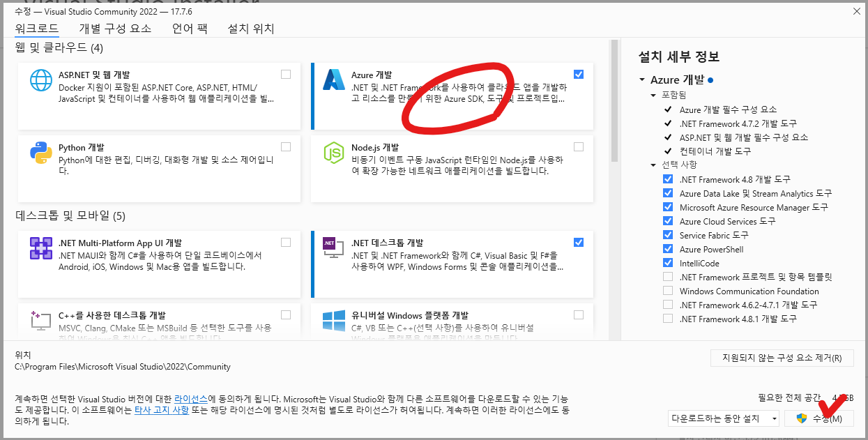Open the 타사 고지 사항 link
Image resolution: width=868 pixels, height=440 pixels.
click(161, 411)
